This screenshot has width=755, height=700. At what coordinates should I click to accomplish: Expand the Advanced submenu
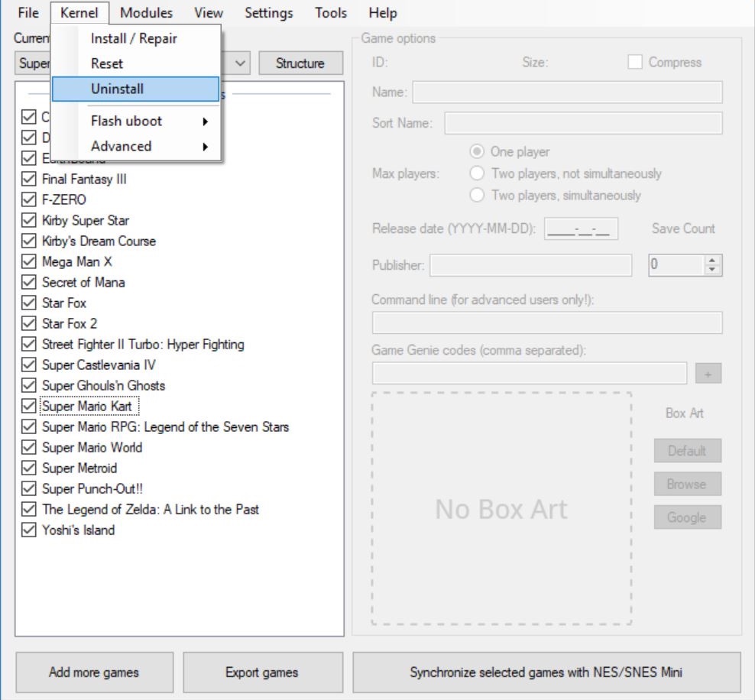click(136, 146)
